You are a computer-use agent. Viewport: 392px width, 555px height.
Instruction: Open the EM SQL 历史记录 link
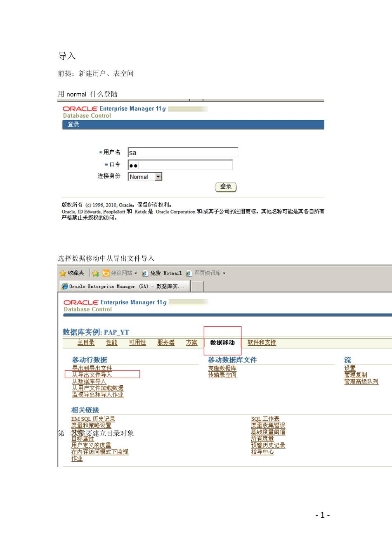pyautogui.click(x=93, y=419)
